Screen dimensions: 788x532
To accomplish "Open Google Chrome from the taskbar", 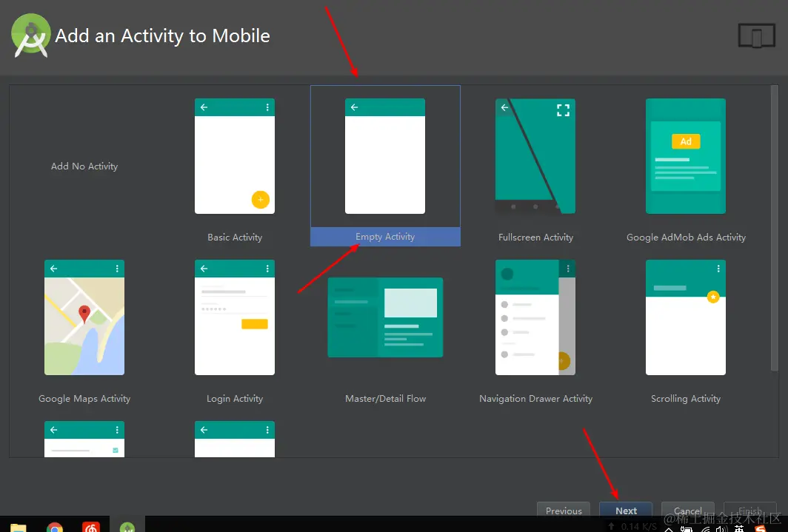I will pos(54,528).
